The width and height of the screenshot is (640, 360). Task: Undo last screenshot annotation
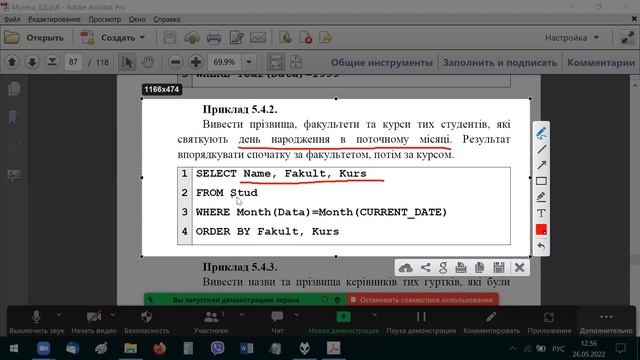(x=541, y=246)
